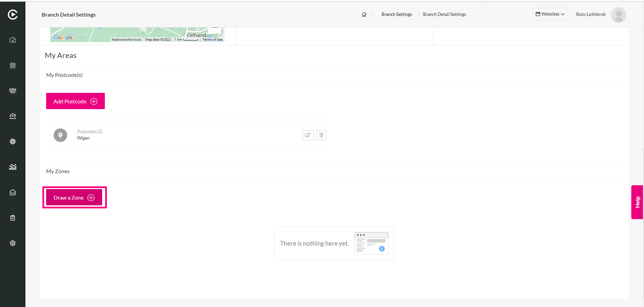This screenshot has width=644, height=307.
Task: Delete the Wigan postcodes entry
Action: 321,135
